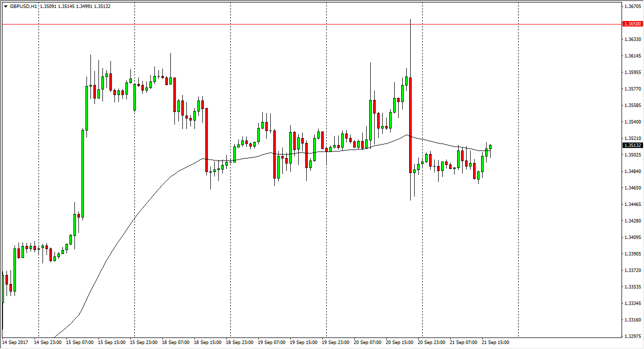Viewport: 644px width, 349px height.
Task: Click the 1.33160 price axis label
Action: [x=633, y=319]
